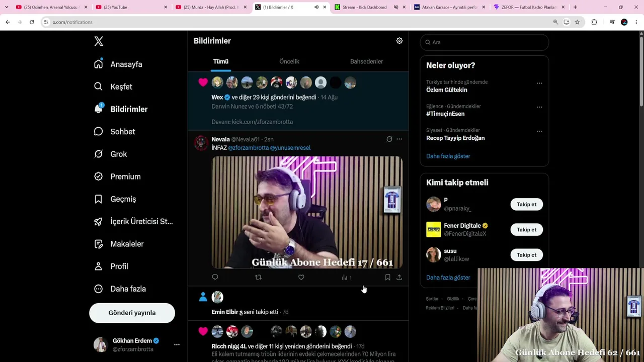Bookmark Nevala's post
The height and width of the screenshot is (362, 644).
[x=387, y=277]
